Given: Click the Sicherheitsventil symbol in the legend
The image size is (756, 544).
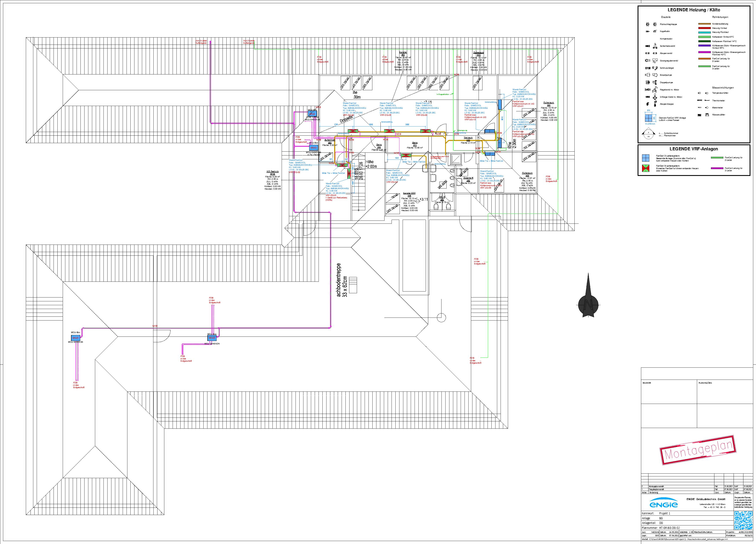Looking at the screenshot, I should (647, 46).
